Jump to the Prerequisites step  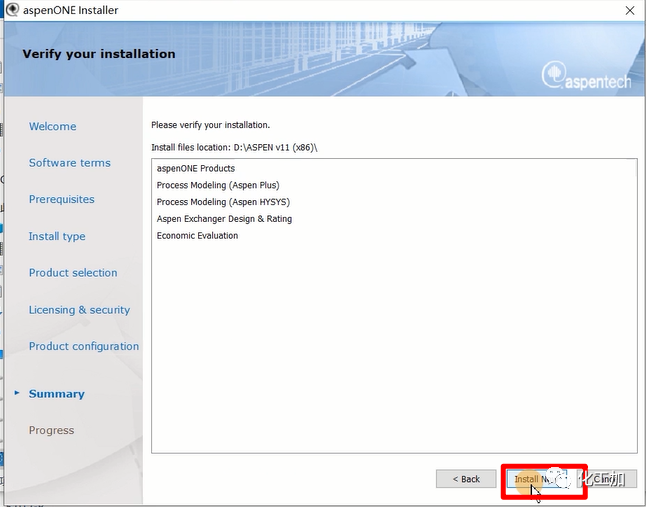coord(61,200)
